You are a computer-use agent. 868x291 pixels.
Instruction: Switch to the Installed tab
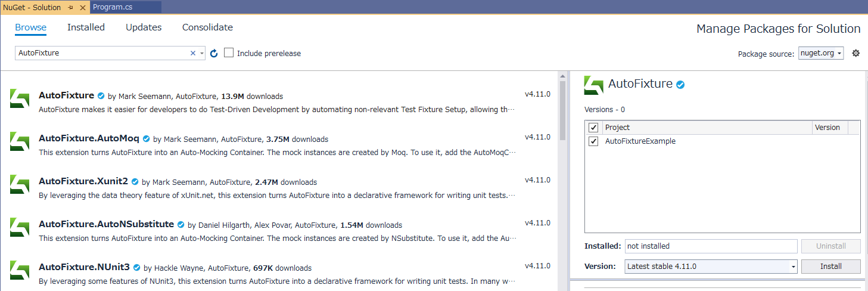click(x=86, y=27)
